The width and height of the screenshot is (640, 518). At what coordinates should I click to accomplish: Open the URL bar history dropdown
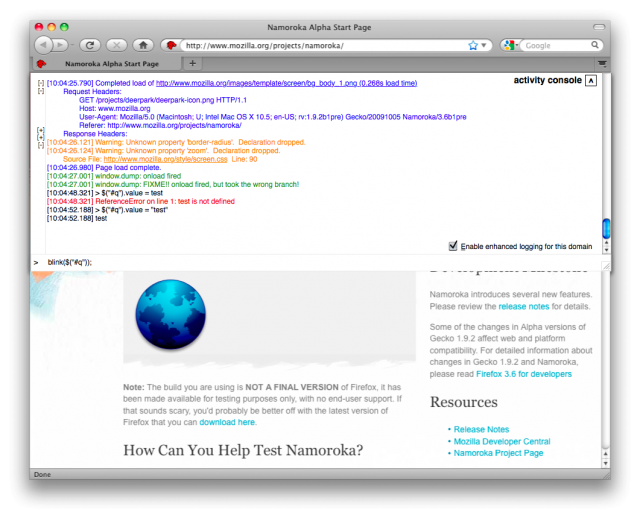click(x=486, y=45)
